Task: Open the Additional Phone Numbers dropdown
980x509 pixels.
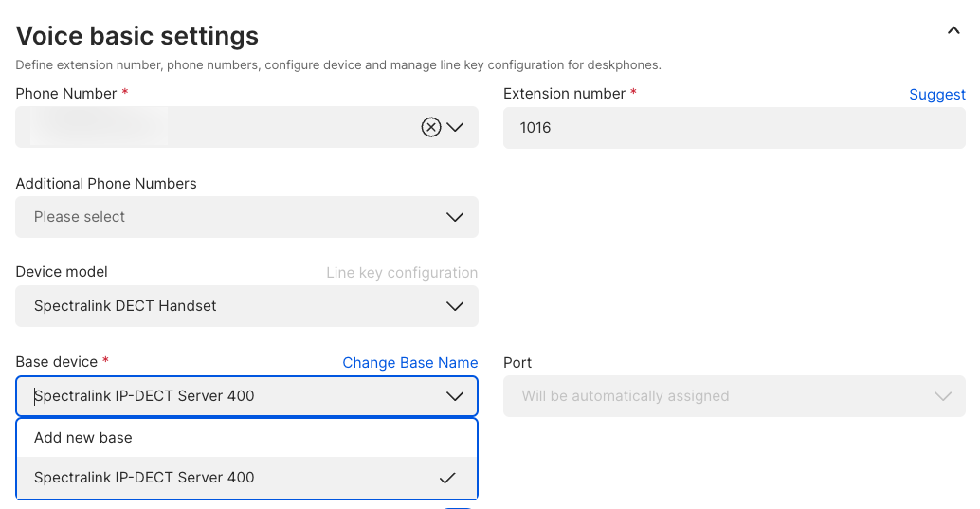Action: tap(246, 217)
